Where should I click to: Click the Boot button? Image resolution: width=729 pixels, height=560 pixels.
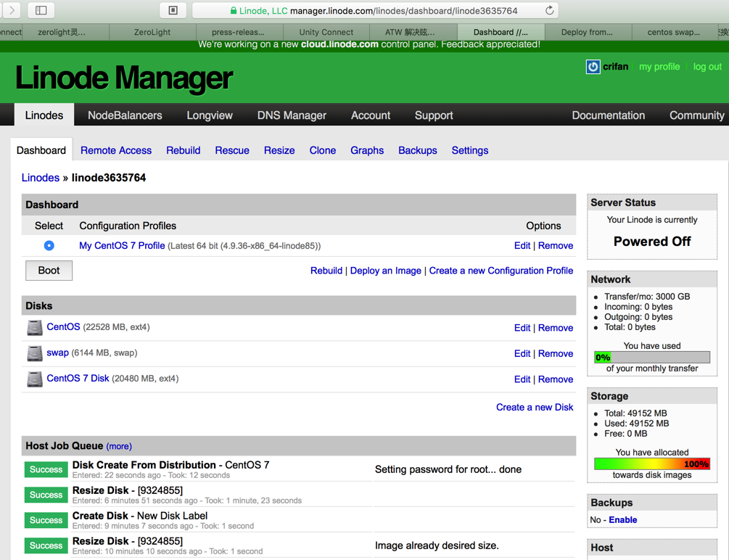pos(49,271)
